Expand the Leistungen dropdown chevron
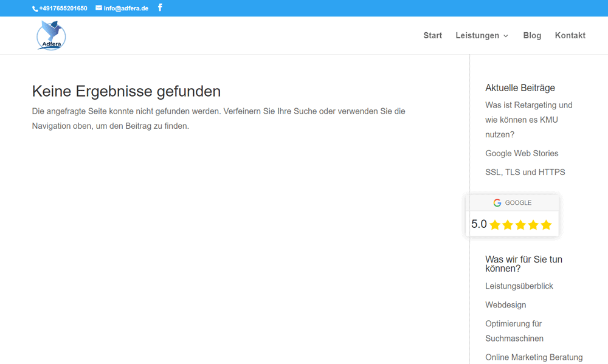608x364 pixels. [x=506, y=36]
